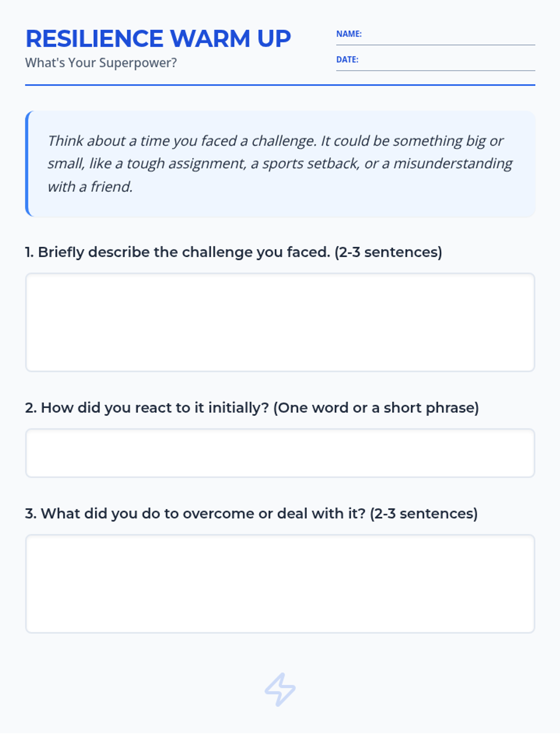Click the overcome or deal with it answer box

[x=280, y=584]
